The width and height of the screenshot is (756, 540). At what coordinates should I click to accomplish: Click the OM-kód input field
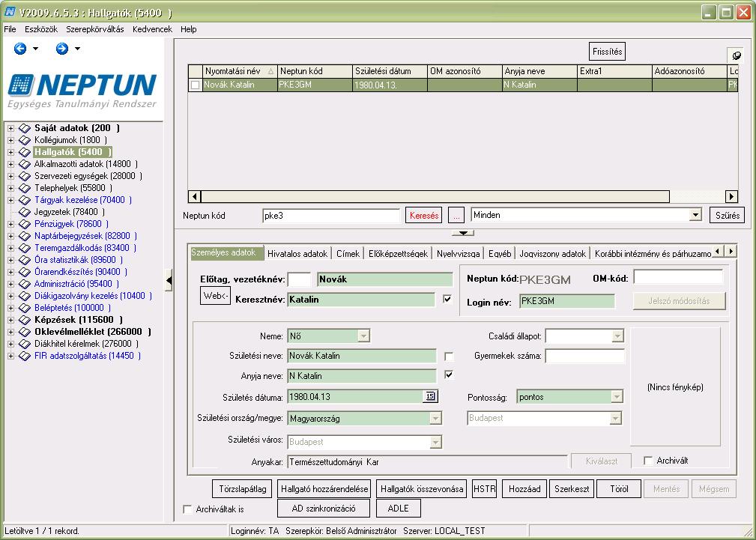click(678, 278)
